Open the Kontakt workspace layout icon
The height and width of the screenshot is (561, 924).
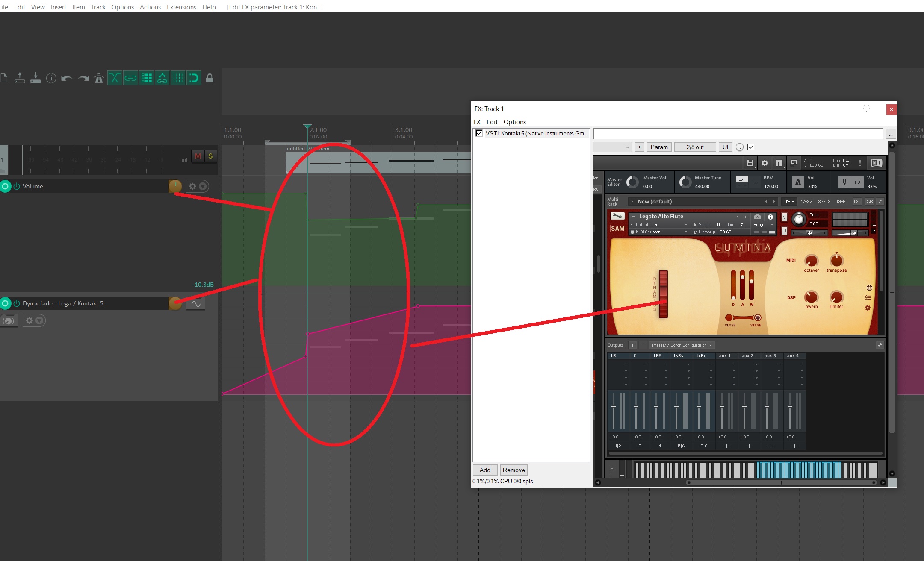pos(779,163)
